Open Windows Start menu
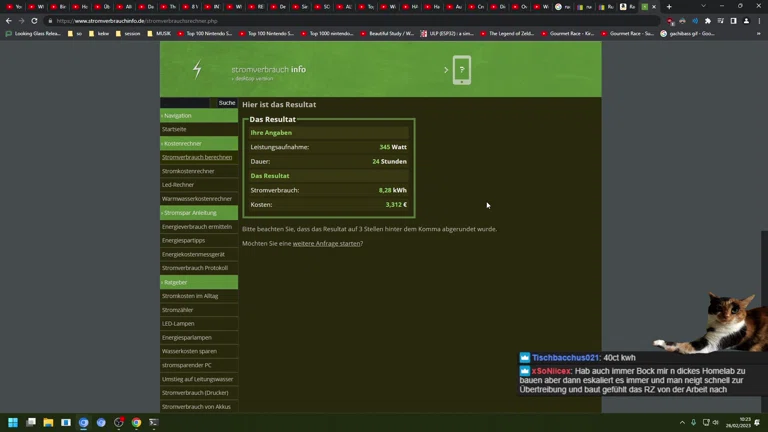 (x=14, y=423)
